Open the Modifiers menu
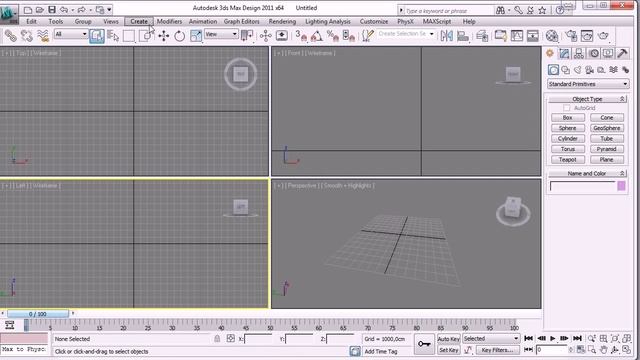Image resolution: width=640 pixels, height=360 pixels. [x=169, y=21]
